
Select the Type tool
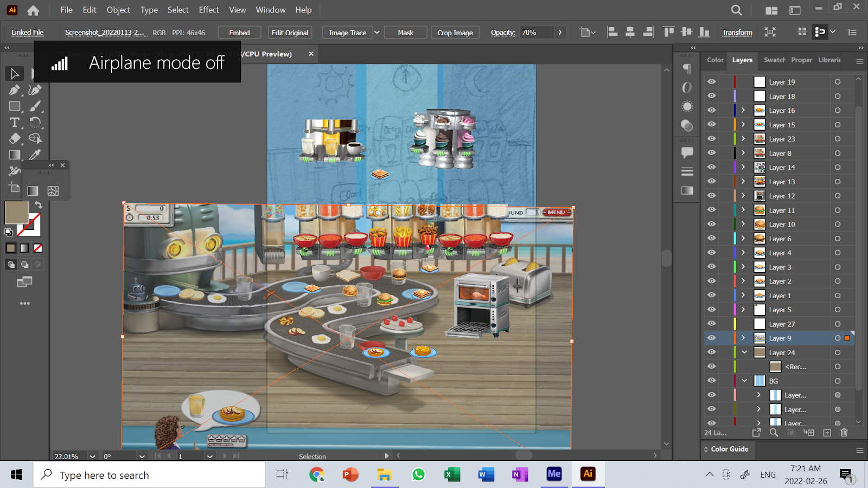click(x=15, y=122)
